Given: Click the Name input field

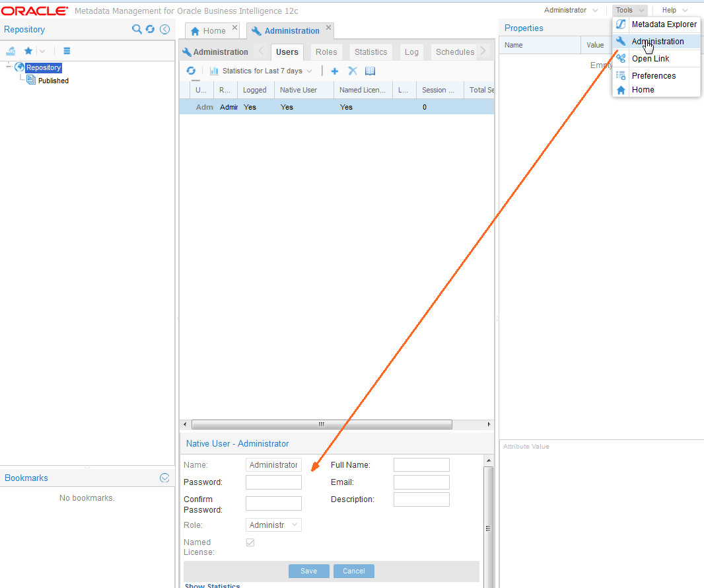Looking at the screenshot, I should point(273,465).
